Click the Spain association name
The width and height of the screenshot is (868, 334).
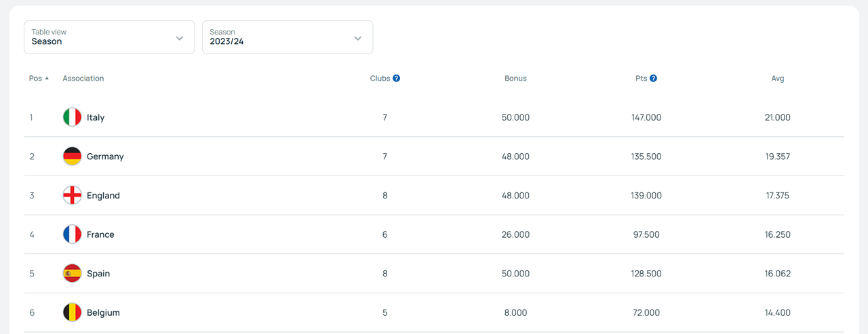click(98, 274)
